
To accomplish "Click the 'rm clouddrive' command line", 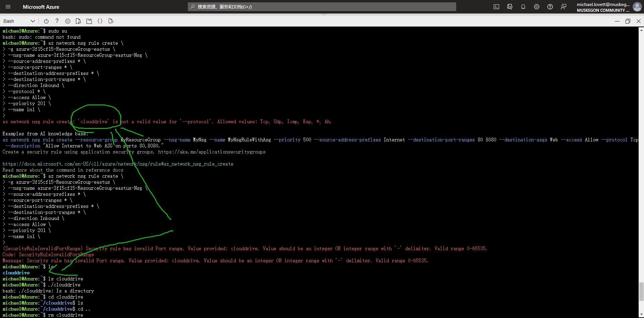I will pyautogui.click(x=43, y=315).
